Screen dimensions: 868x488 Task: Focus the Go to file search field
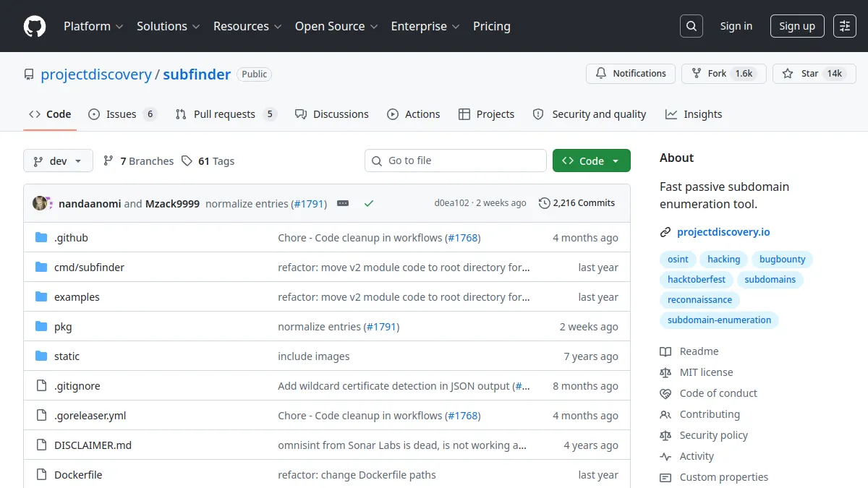tap(456, 160)
